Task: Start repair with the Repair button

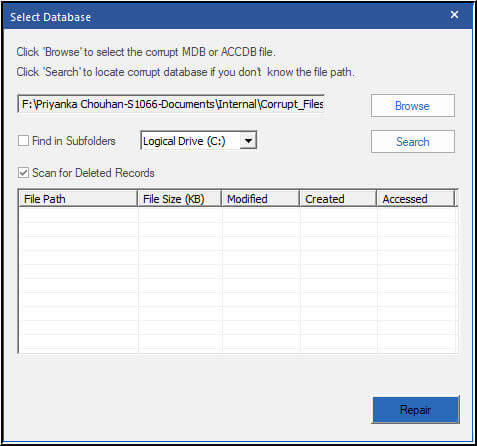Action: click(416, 410)
